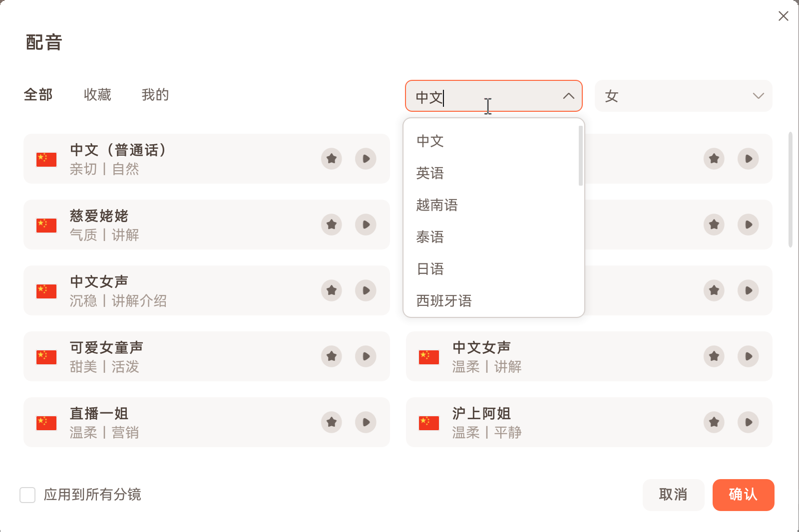The image size is (799, 532).
Task: Favorite the 沪上阿姐 voice
Action: (x=714, y=422)
